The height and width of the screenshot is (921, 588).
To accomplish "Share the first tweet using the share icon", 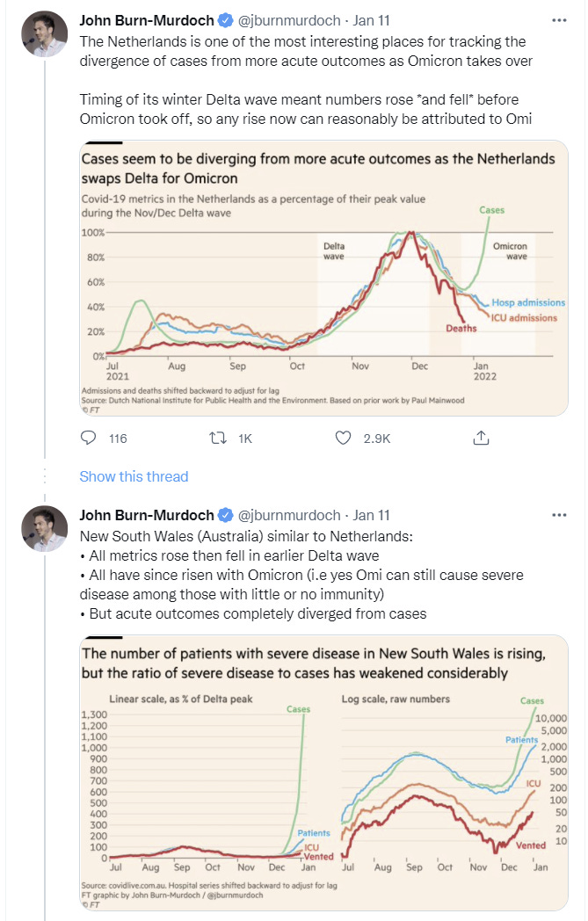I will [x=481, y=438].
